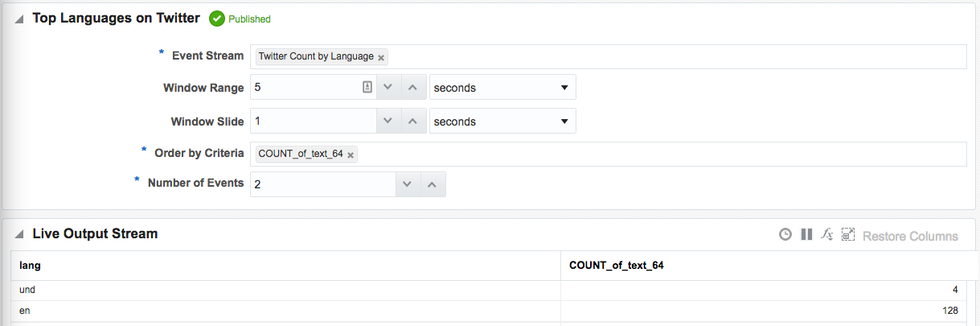This screenshot has width=980, height=326.
Task: Increase the Window Range value
Action: click(412, 87)
